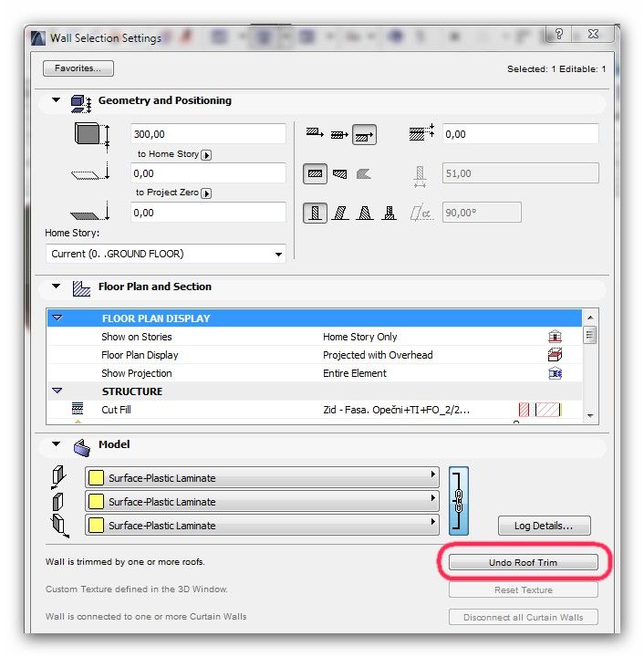Select the center reference line icon
Image resolution: width=644 pixels, height=657 pixels.
point(339,134)
